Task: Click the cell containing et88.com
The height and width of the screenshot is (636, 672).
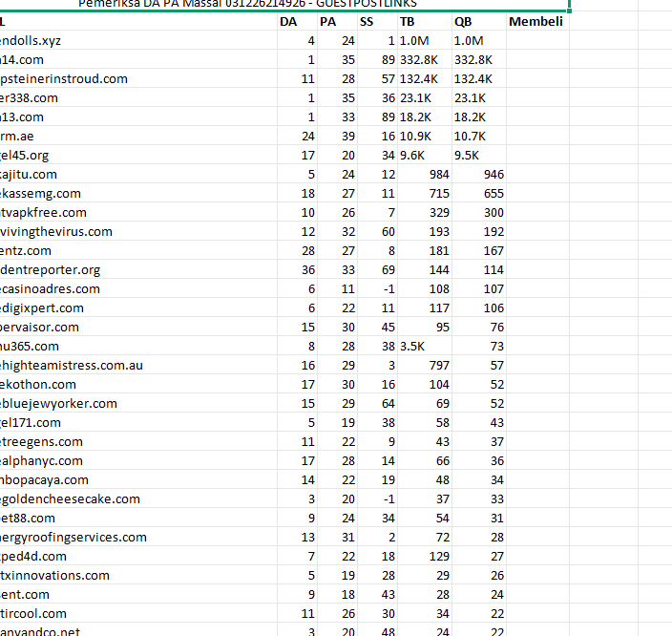Action: 138,518
